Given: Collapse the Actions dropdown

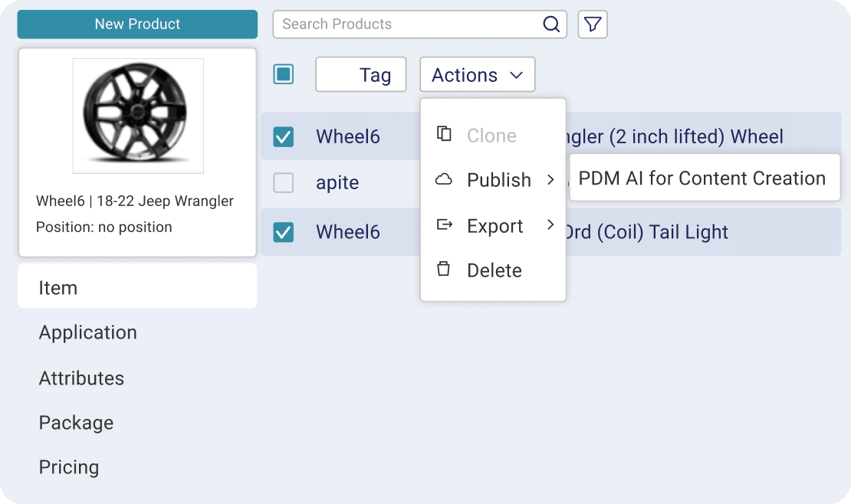Looking at the screenshot, I should [x=477, y=75].
